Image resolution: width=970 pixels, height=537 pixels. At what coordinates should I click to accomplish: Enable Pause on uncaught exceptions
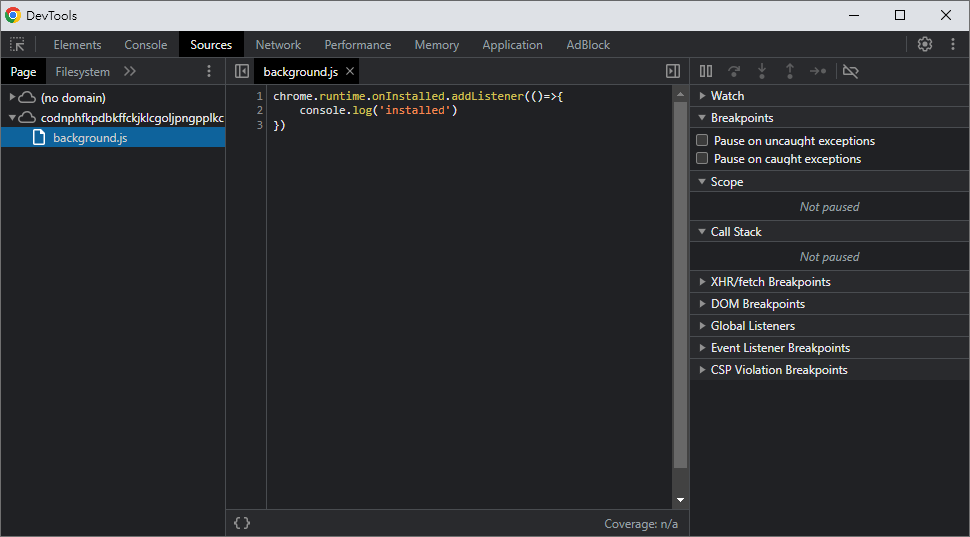pos(702,141)
